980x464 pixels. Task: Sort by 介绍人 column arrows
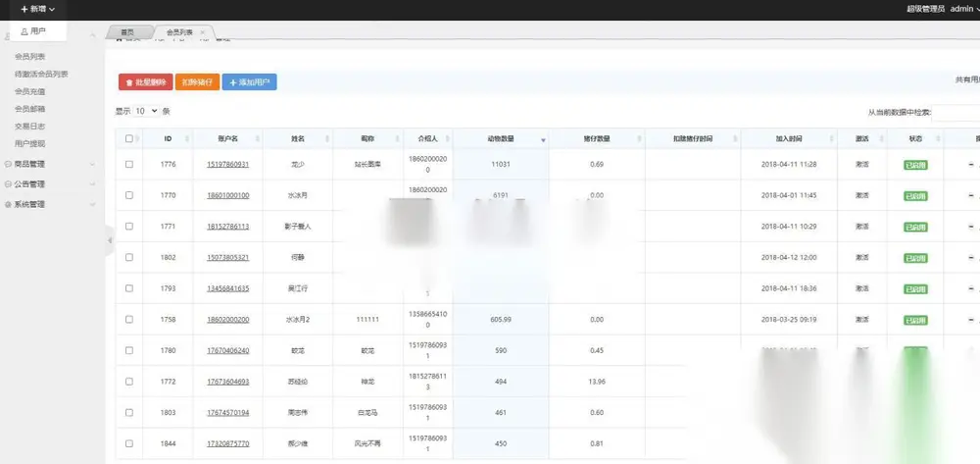coord(447,139)
